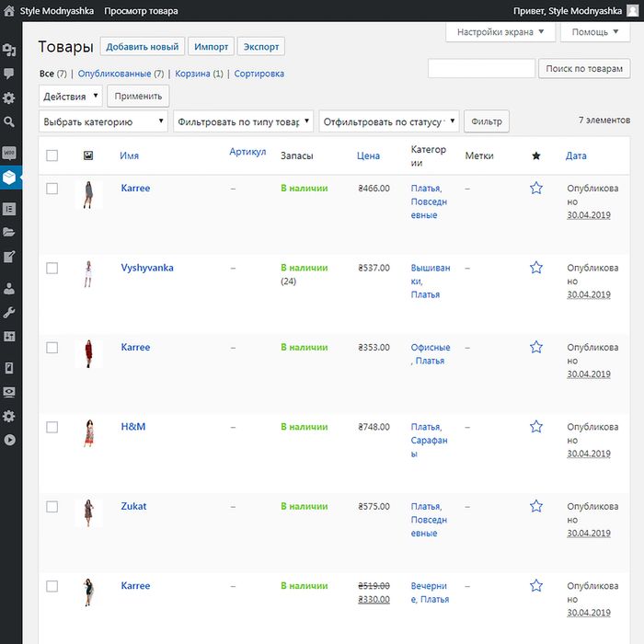The image size is (644, 644).
Task: Toggle the select-all checkbox in table header
Action: (x=52, y=155)
